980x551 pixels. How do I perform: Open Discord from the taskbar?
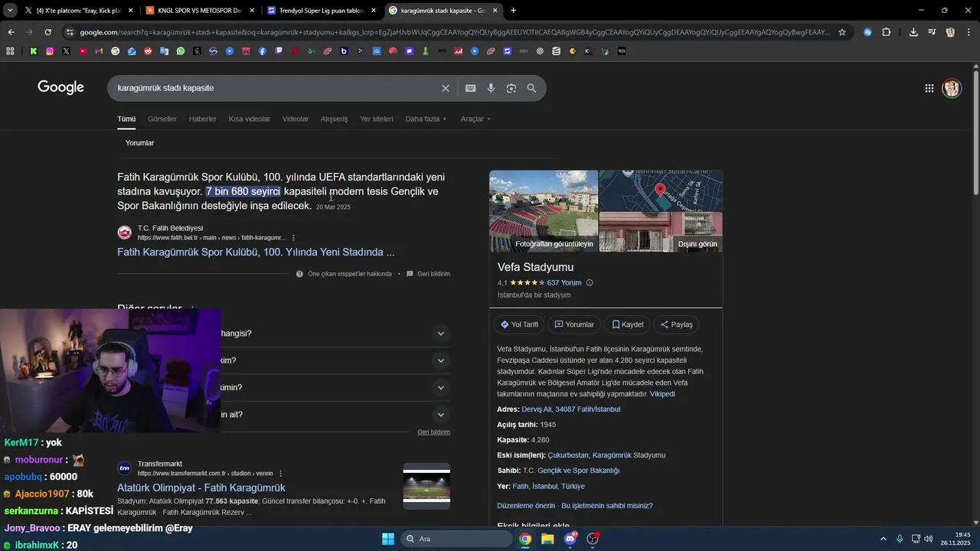(x=570, y=539)
